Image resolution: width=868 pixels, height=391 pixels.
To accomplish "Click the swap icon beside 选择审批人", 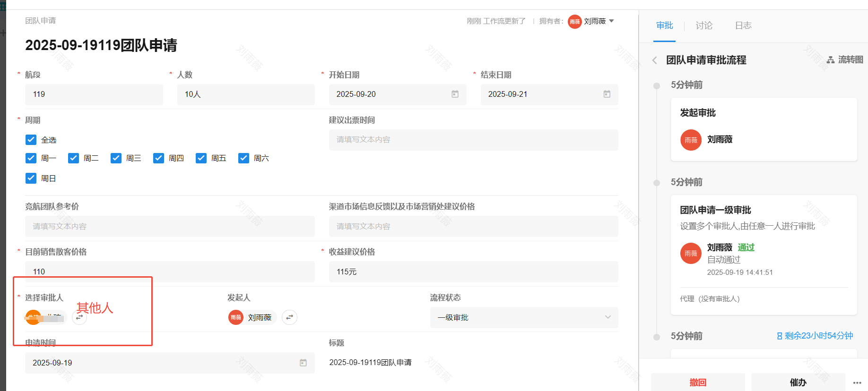I will [79, 317].
